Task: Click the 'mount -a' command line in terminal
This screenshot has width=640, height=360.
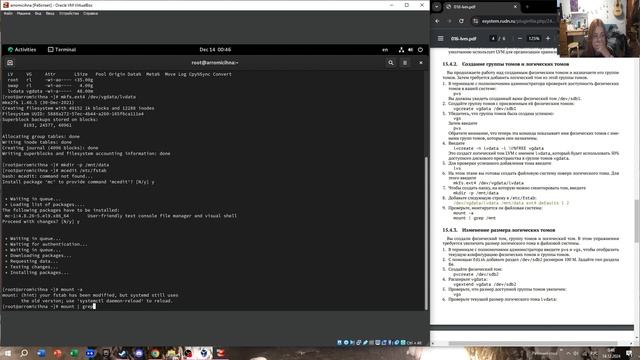Action: coord(42,289)
